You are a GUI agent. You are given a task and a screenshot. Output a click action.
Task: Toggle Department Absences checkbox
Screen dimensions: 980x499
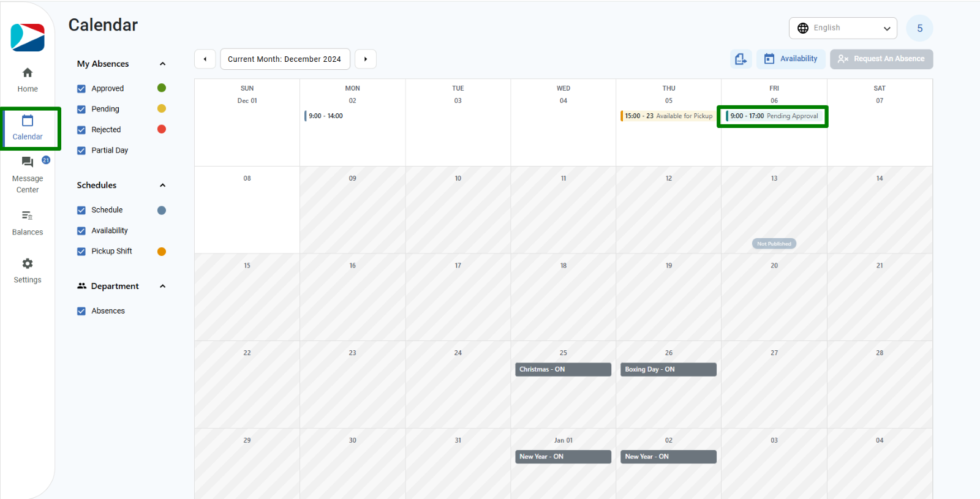[81, 311]
